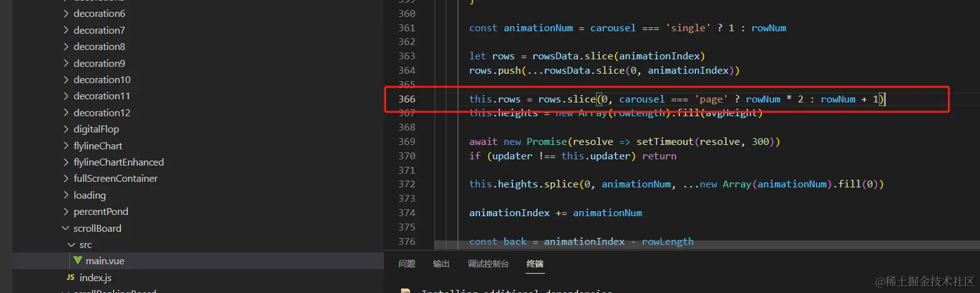Switch to the 输出 panel tab
Screen dimensions: 980x293
click(441, 264)
